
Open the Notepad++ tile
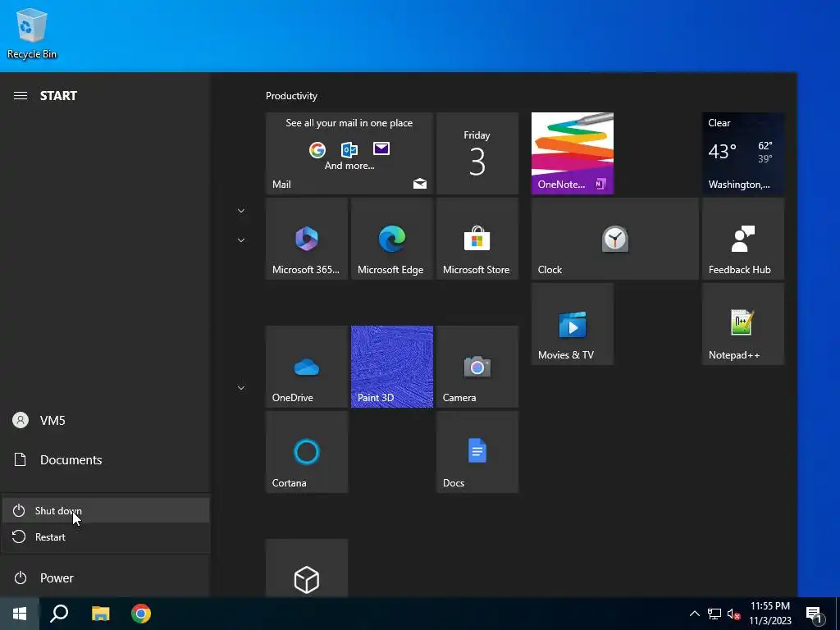tap(743, 324)
